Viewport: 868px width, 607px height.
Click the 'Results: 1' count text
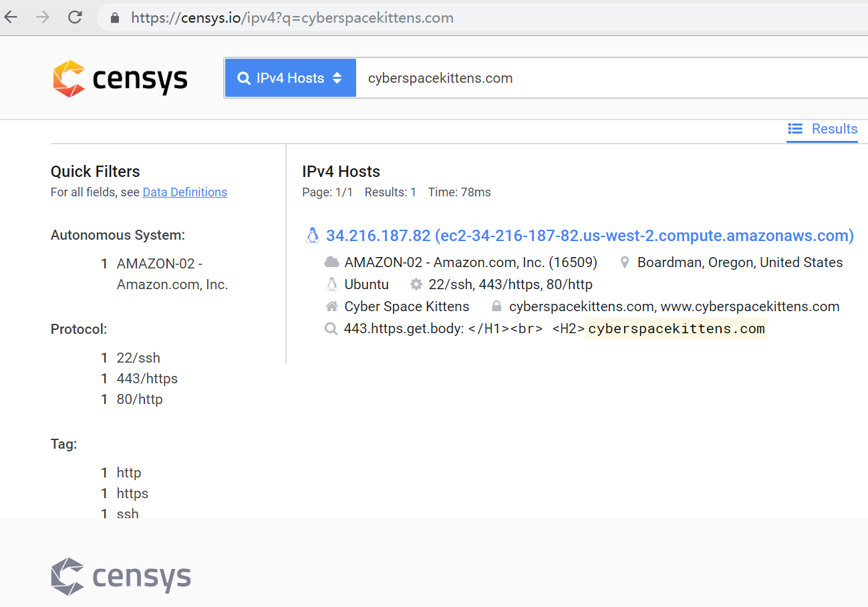[x=390, y=192]
